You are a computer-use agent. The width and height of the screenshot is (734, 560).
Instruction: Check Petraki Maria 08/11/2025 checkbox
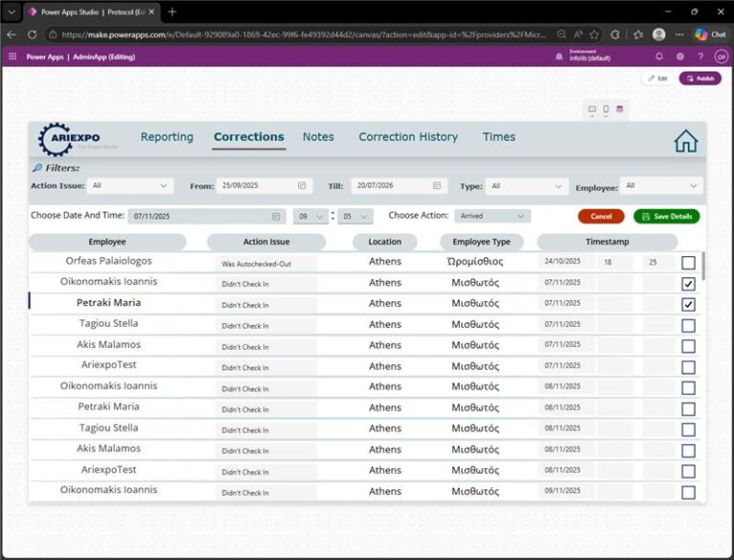(x=688, y=409)
